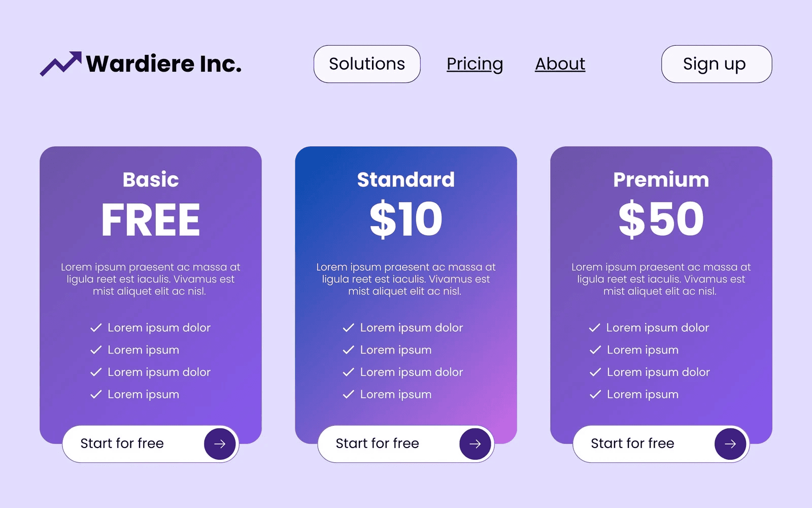Click the Standard plan purple arrow button

click(x=475, y=443)
